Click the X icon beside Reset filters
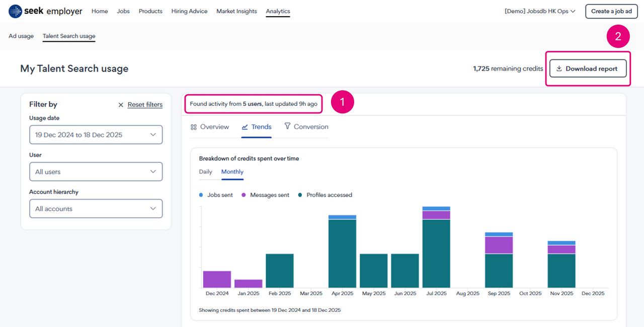Viewport: 644px width, 327px height. [121, 105]
